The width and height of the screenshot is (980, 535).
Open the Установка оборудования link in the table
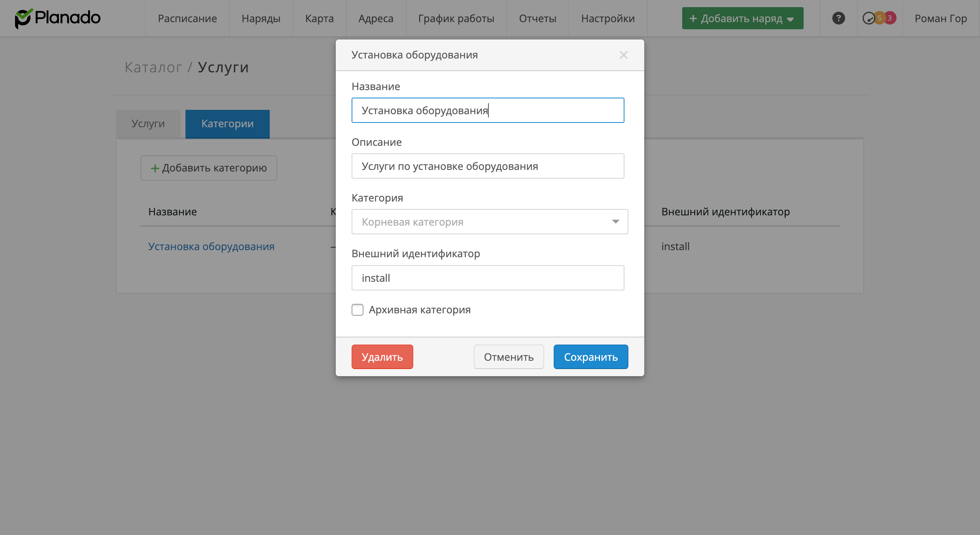click(x=211, y=247)
